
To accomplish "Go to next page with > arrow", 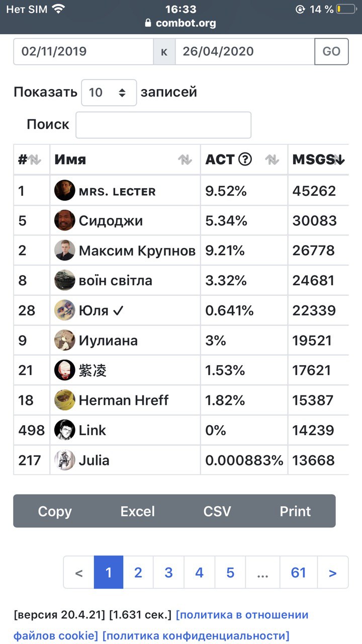I will pyautogui.click(x=332, y=573).
